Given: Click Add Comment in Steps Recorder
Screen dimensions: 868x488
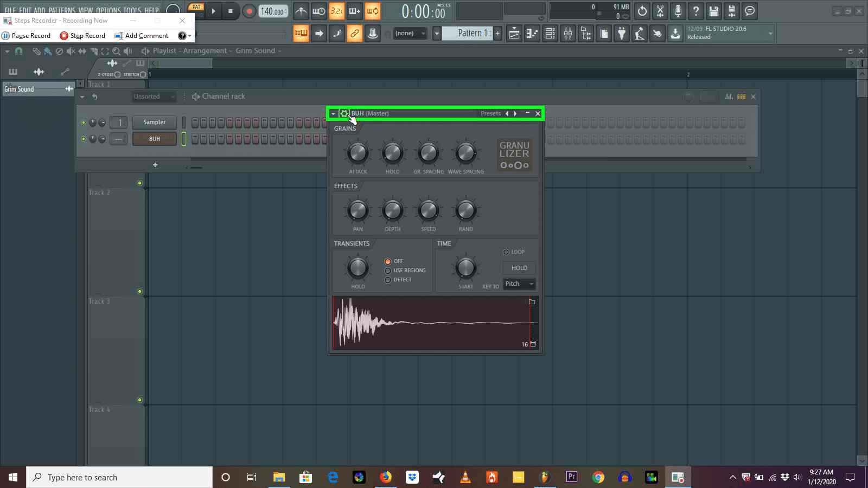Looking at the screenshot, I should click(142, 36).
